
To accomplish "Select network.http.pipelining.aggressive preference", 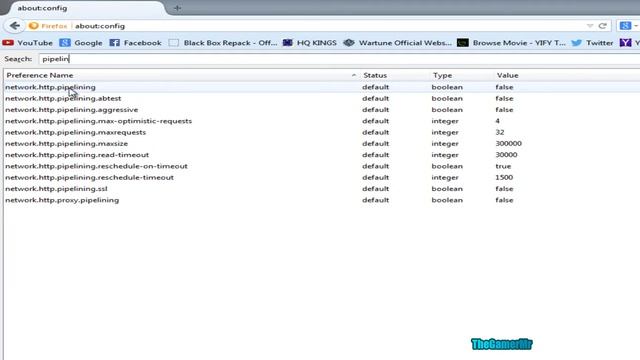I will (71, 110).
